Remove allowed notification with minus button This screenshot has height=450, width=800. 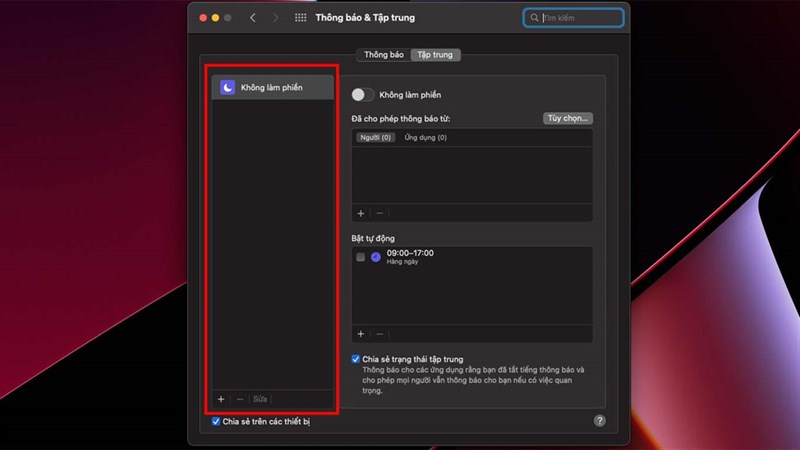tap(380, 213)
